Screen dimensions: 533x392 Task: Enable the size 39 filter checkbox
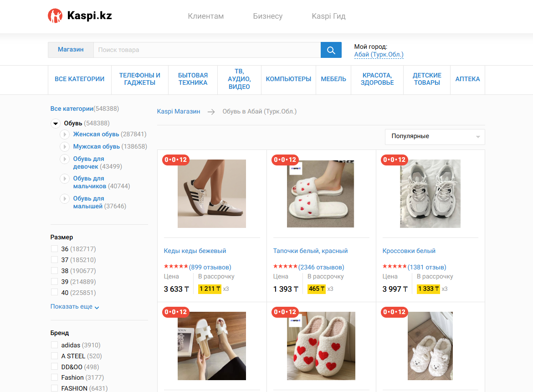pos(54,282)
